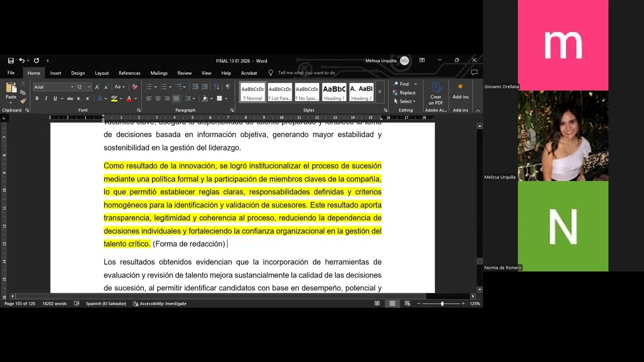644x362 pixels.
Task: Click the Replace button
Action: [x=405, y=93]
